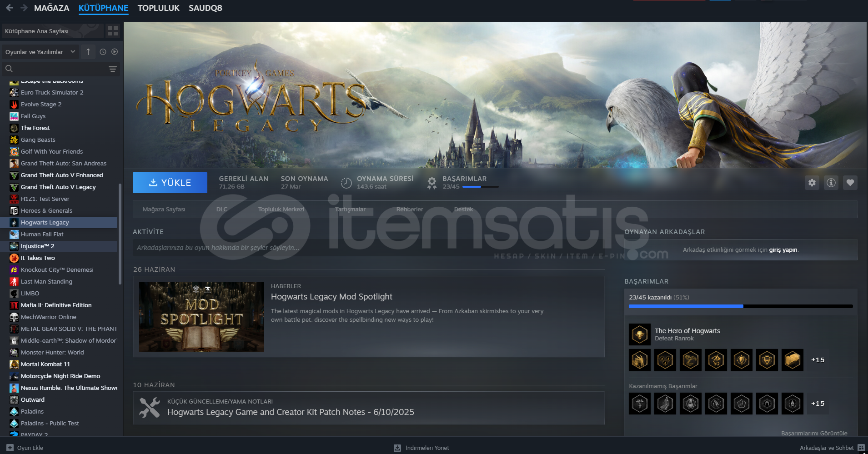Select Mortal Kombat 11 icon
868x454 pixels.
click(x=14, y=364)
